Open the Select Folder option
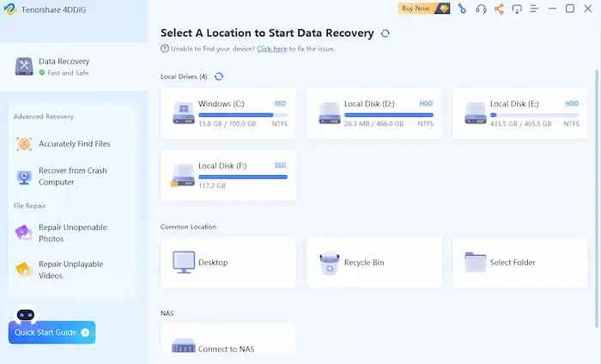 pos(520,262)
